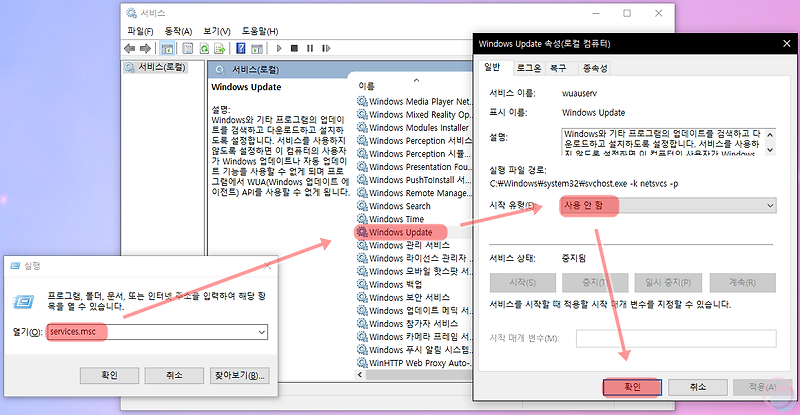The height and width of the screenshot is (415, 800).
Task: Open the 보기(V) menu
Action: click(217, 32)
